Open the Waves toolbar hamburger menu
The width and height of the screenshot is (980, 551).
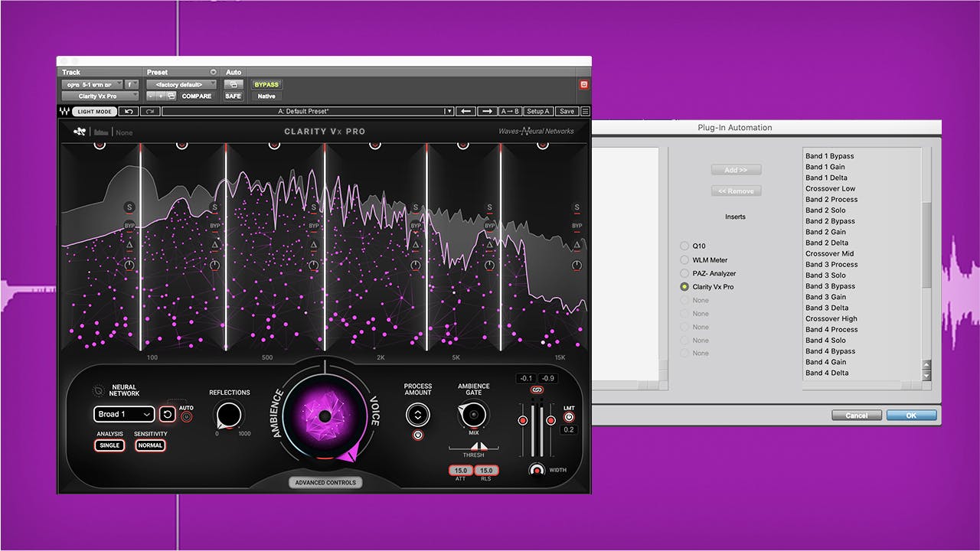point(586,112)
